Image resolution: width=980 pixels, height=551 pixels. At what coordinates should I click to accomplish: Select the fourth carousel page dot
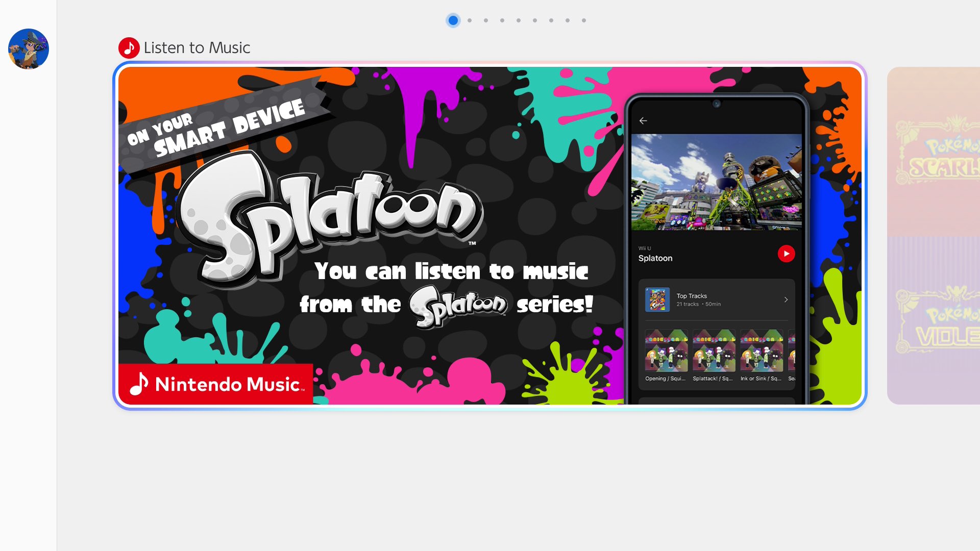(502, 20)
